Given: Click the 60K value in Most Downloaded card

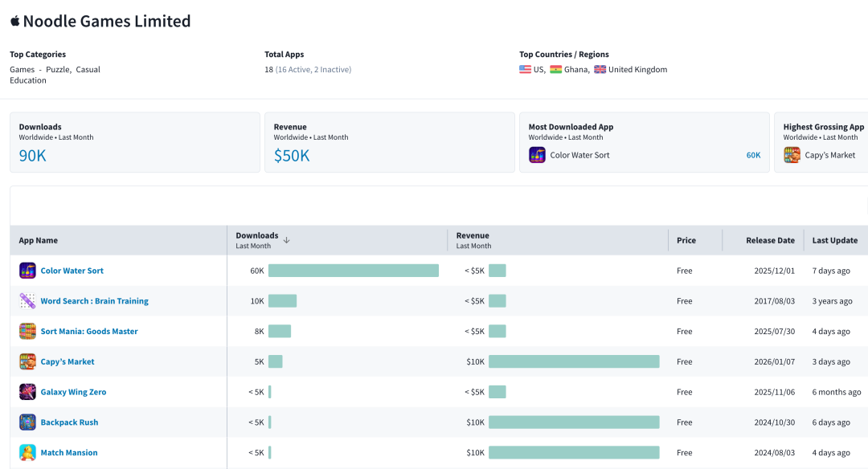Looking at the screenshot, I should point(753,156).
